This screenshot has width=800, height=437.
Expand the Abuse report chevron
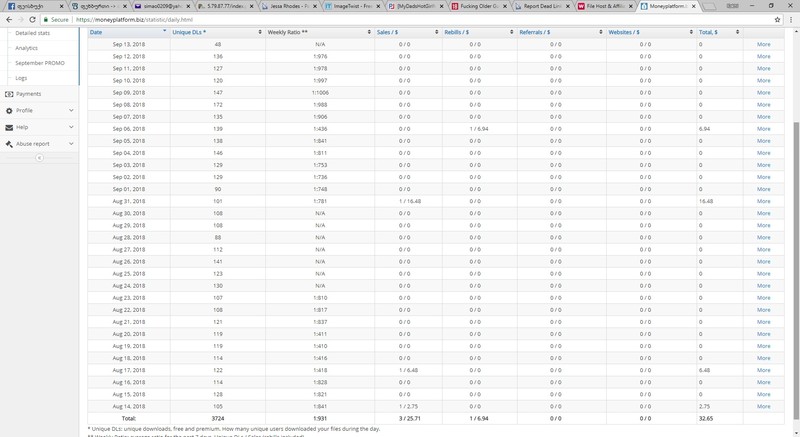click(x=71, y=144)
